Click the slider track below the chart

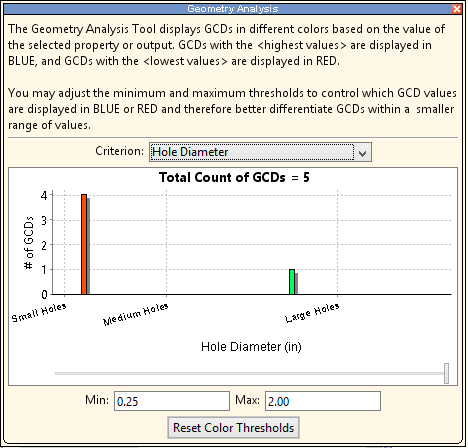249,373
